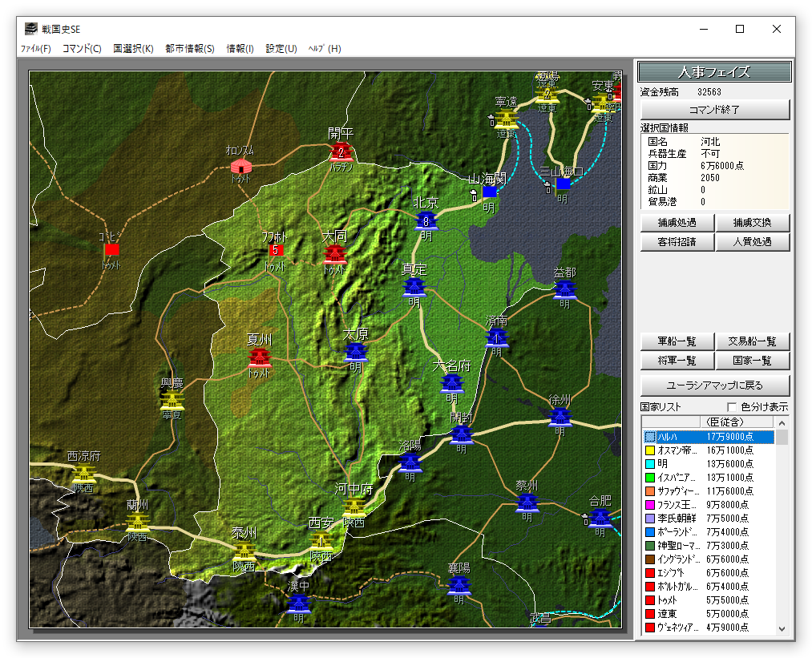812x658 pixels.
Task: Click the 夏州 red castle icon
Action: pyautogui.click(x=260, y=357)
